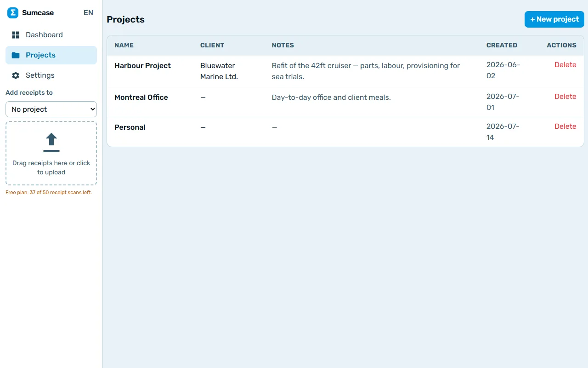Click the 'Sumcase' brand name
588x368 pixels.
(38, 13)
